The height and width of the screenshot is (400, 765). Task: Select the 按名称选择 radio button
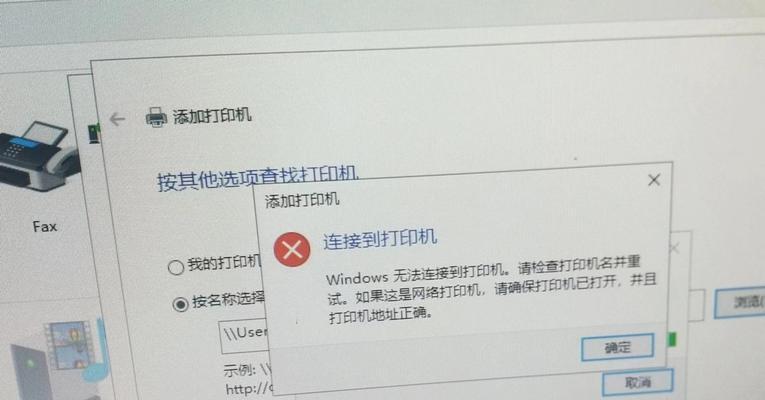pyautogui.click(x=181, y=304)
